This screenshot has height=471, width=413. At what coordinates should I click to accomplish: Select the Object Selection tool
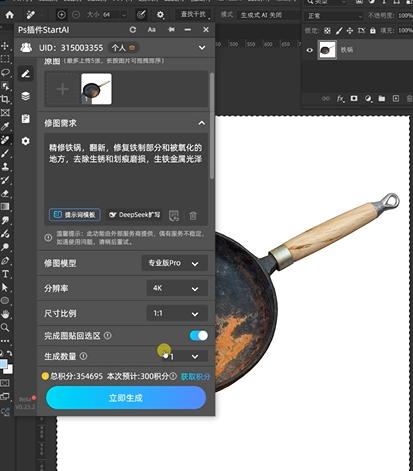(x=5, y=86)
